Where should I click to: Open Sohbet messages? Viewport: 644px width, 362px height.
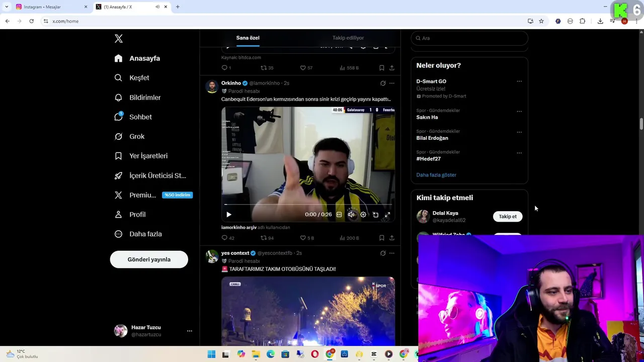pos(133,117)
